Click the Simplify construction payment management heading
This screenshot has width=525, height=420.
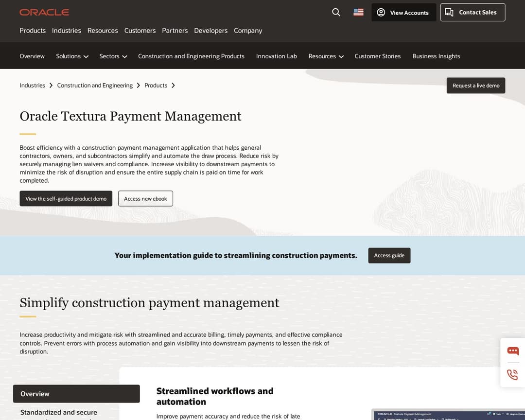149,303
